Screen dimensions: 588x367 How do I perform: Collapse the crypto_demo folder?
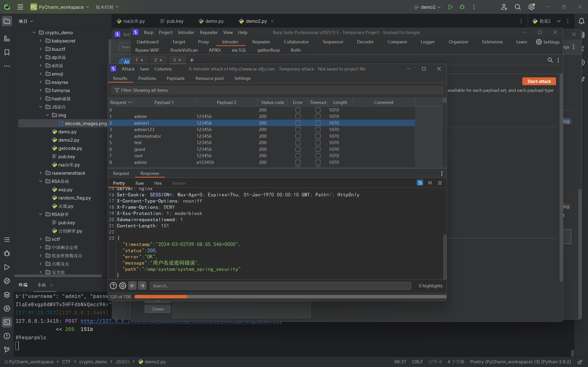(x=34, y=33)
